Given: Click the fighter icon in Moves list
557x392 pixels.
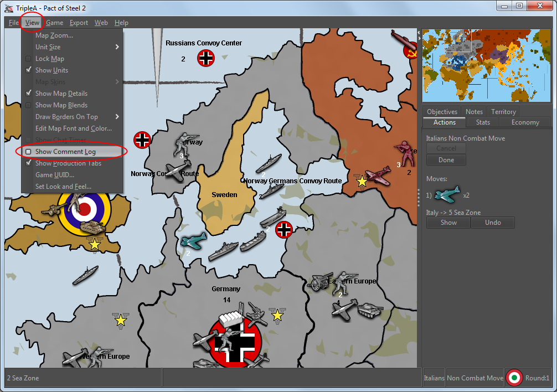Looking at the screenshot, I should [447, 195].
